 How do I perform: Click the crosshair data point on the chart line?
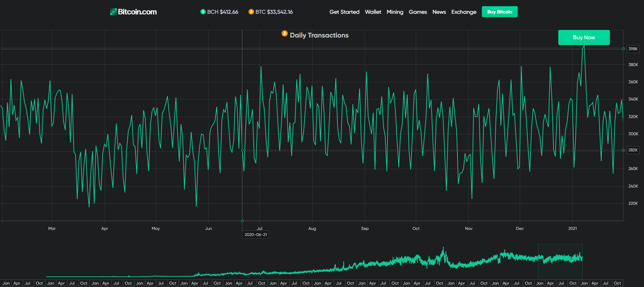pyautogui.click(x=242, y=150)
